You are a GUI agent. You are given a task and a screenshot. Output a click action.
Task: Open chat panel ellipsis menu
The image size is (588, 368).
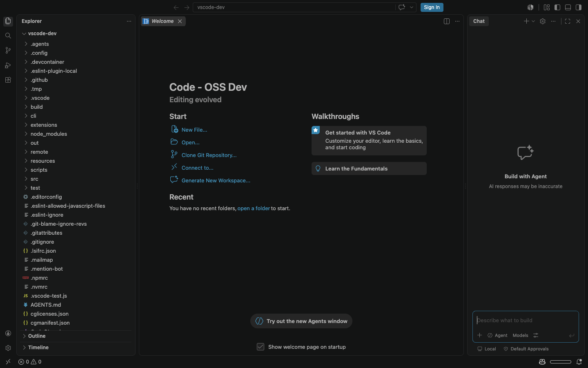coord(553,21)
